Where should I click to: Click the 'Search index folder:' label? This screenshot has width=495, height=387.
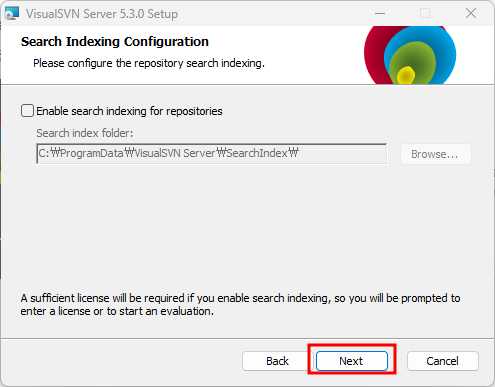pyautogui.click(x=85, y=133)
